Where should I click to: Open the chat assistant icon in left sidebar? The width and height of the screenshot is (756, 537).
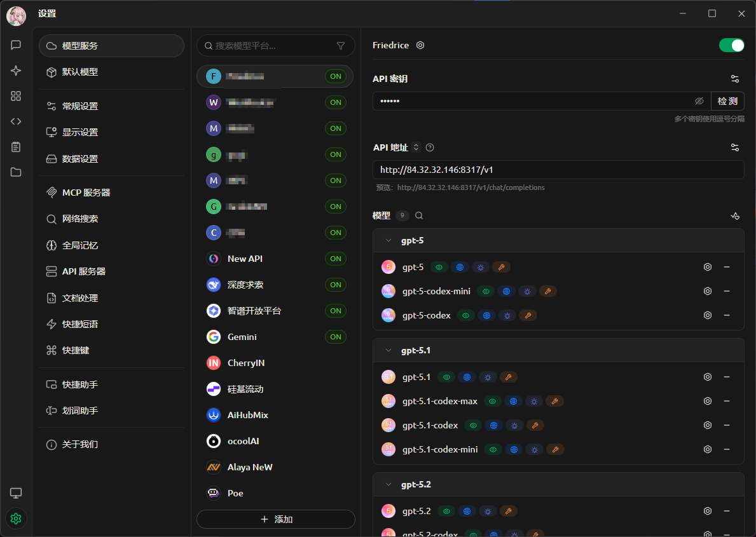16,45
